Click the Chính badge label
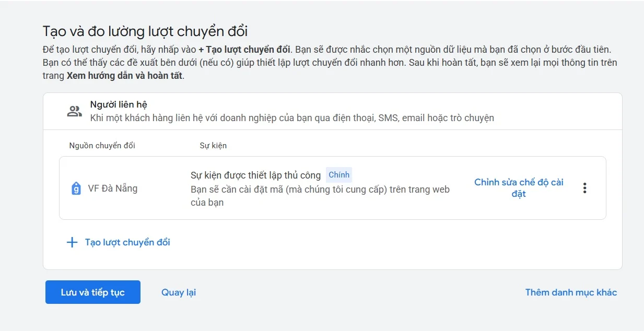Image resolution: width=644 pixels, height=331 pixels. tap(339, 175)
